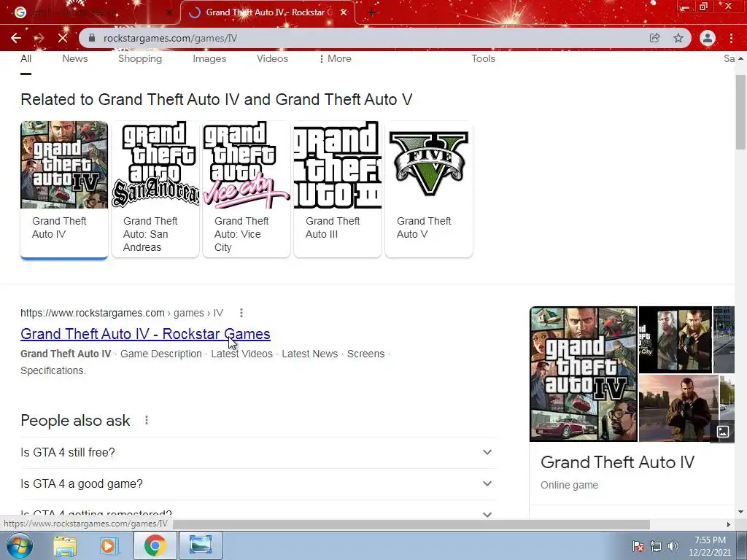Open the picture app taskbar icon

[x=201, y=545]
